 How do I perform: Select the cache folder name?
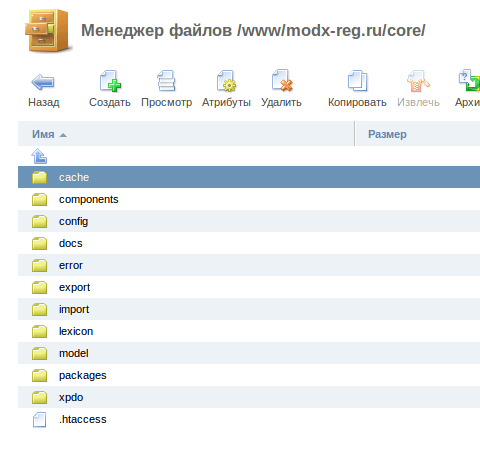tap(74, 177)
